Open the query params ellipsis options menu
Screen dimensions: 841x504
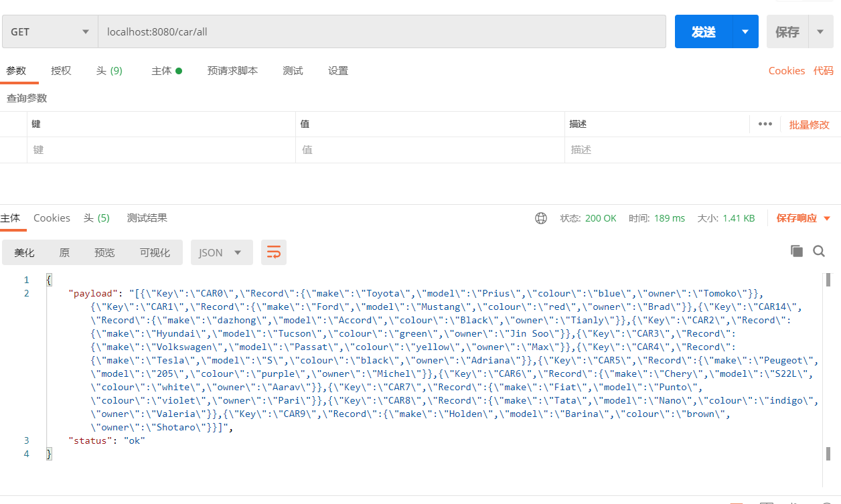coord(765,123)
